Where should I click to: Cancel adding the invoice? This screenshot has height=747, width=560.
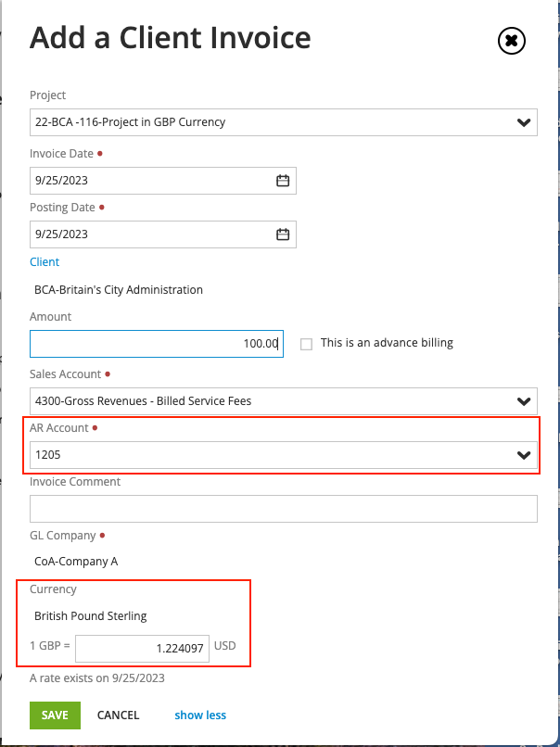pyautogui.click(x=118, y=715)
